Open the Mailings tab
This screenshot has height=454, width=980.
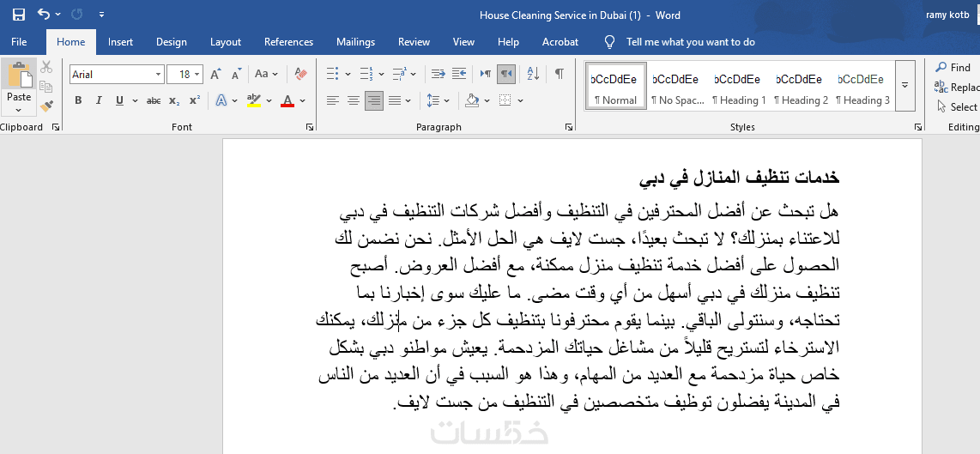tap(355, 42)
